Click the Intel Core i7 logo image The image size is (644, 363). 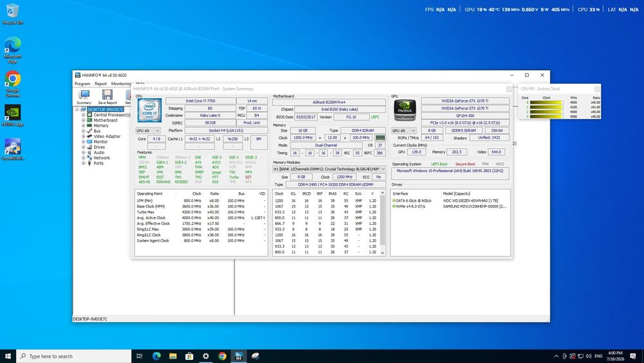(149, 110)
